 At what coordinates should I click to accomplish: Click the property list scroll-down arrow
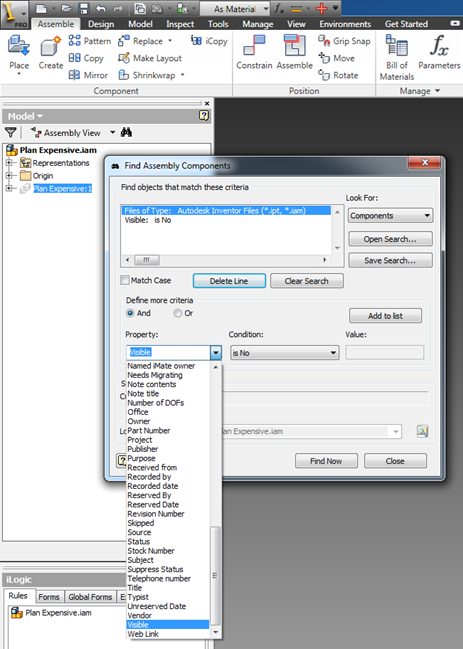tap(215, 632)
